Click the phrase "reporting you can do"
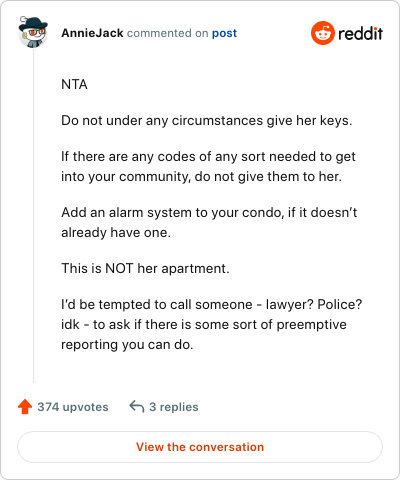Viewport: 400px width, 480px height. [127, 345]
